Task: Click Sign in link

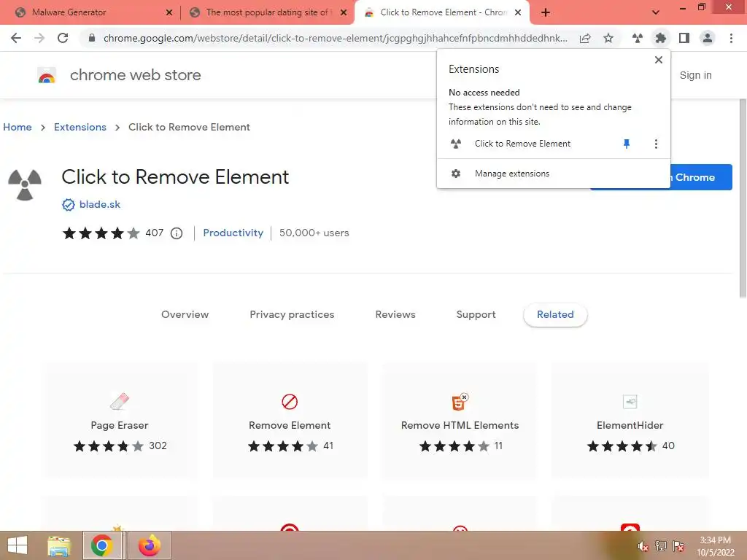Action: pos(695,75)
